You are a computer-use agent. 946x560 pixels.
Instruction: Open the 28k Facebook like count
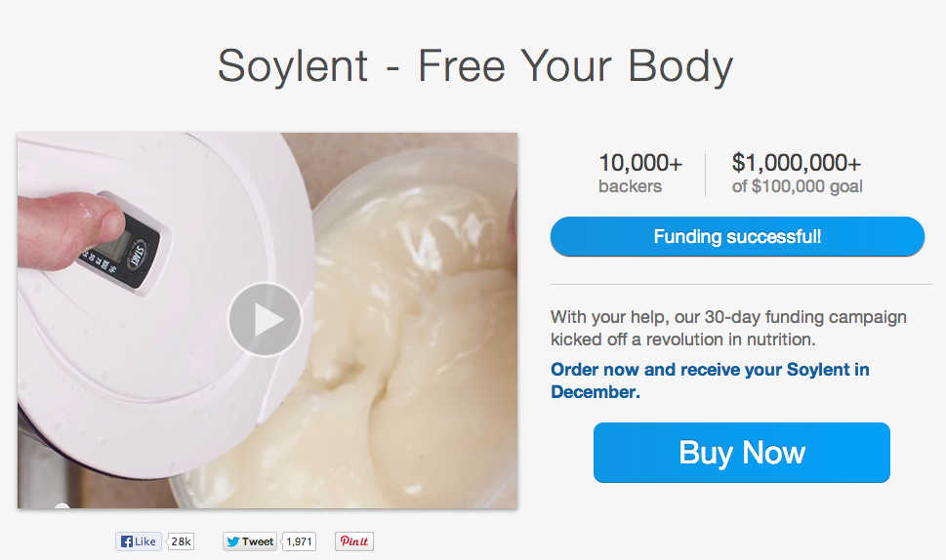(x=181, y=541)
